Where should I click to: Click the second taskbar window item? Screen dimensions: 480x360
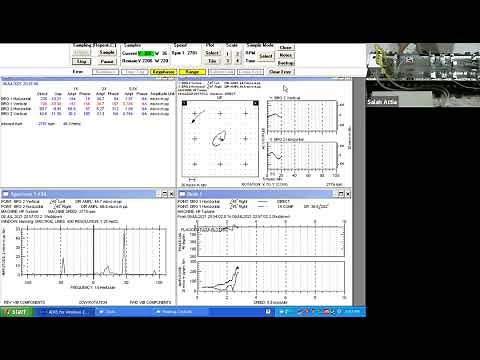(x=123, y=312)
